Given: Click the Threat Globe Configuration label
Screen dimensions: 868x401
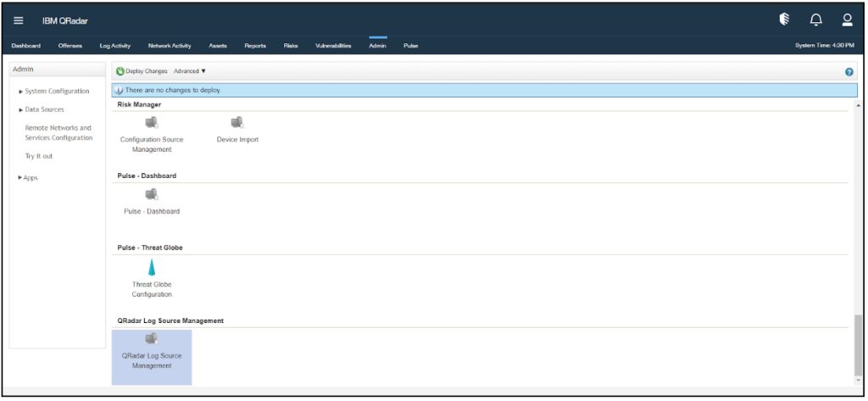Looking at the screenshot, I should pos(152,290).
